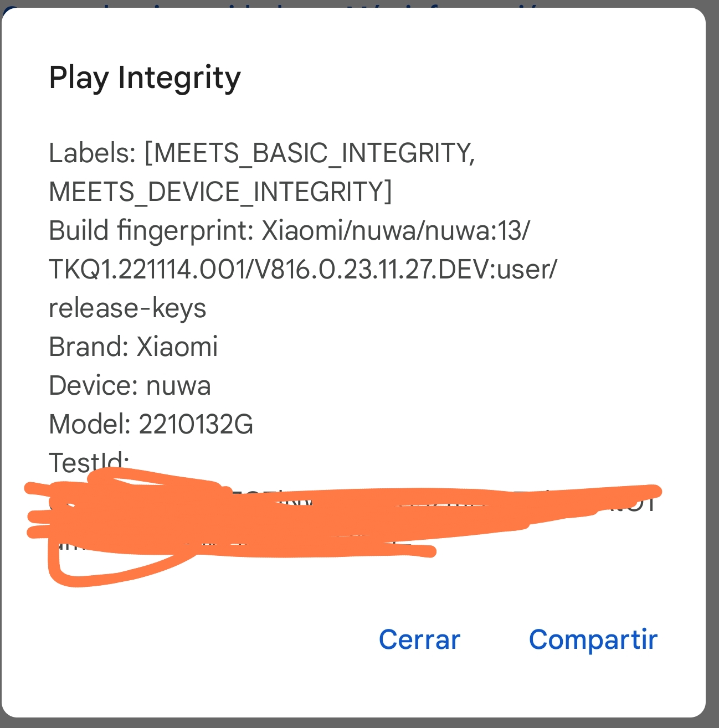Dismiss dialog via dimmed background beside it
The height and width of the screenshot is (728, 719).
(712, 360)
